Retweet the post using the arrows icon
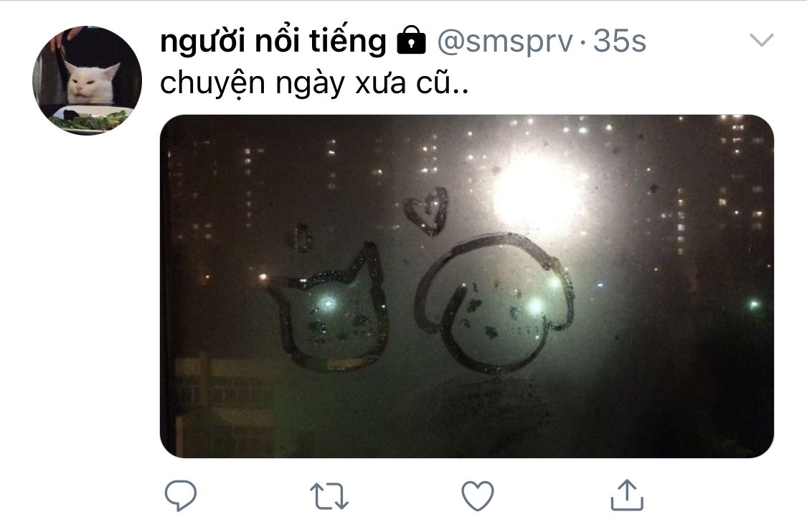Image resolution: width=807 pixels, height=532 pixels. [329, 495]
